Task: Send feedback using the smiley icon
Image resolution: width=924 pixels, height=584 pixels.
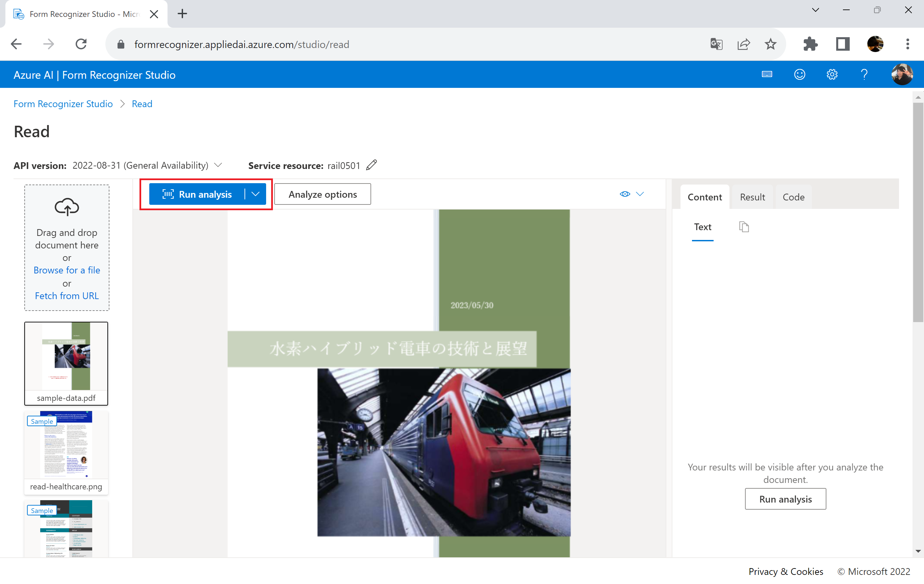Action: [x=799, y=74]
